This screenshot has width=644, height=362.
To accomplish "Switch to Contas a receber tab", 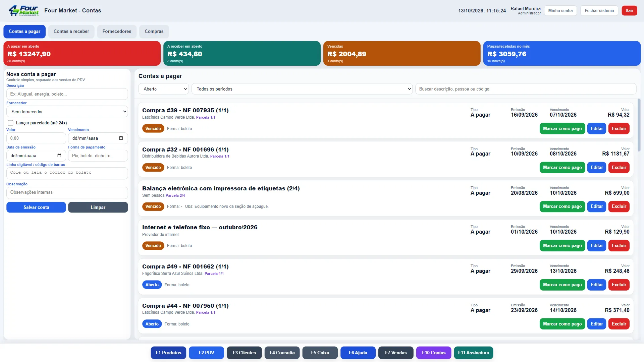I will click(x=71, y=32).
